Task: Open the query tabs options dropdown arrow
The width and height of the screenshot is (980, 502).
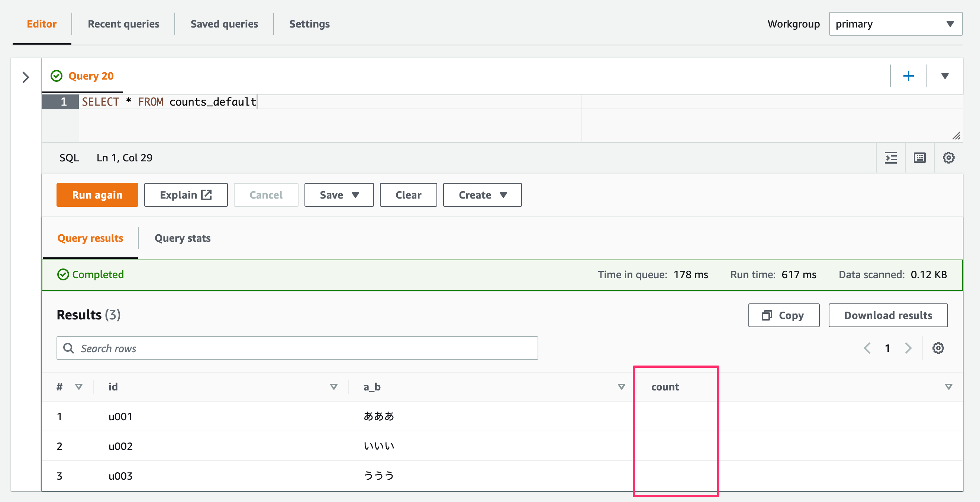Action: (x=945, y=76)
